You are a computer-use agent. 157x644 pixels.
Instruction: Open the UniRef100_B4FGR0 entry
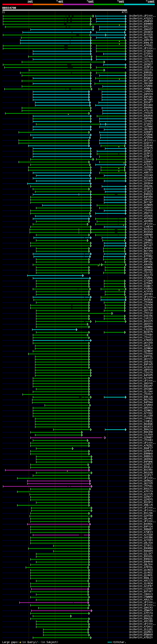click(141, 97)
